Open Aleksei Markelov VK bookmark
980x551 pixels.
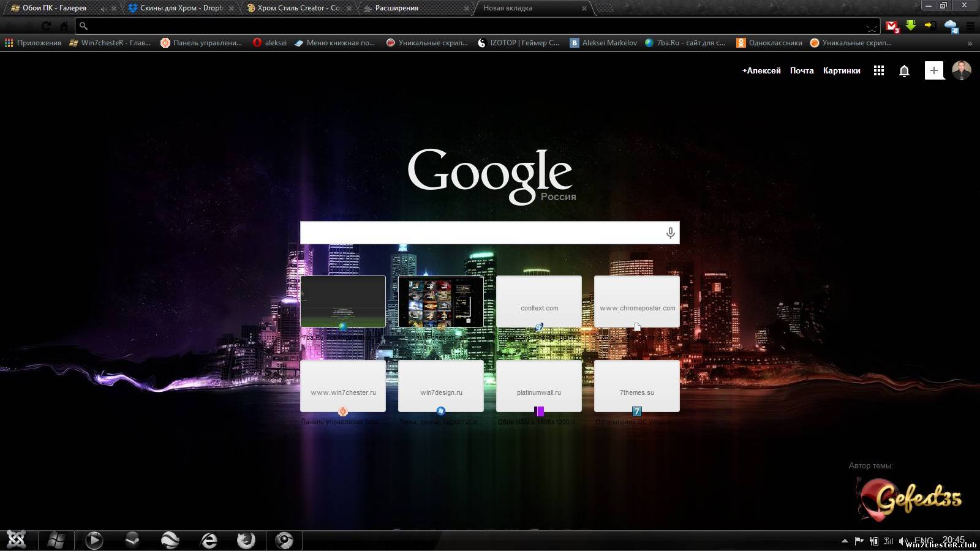(603, 43)
